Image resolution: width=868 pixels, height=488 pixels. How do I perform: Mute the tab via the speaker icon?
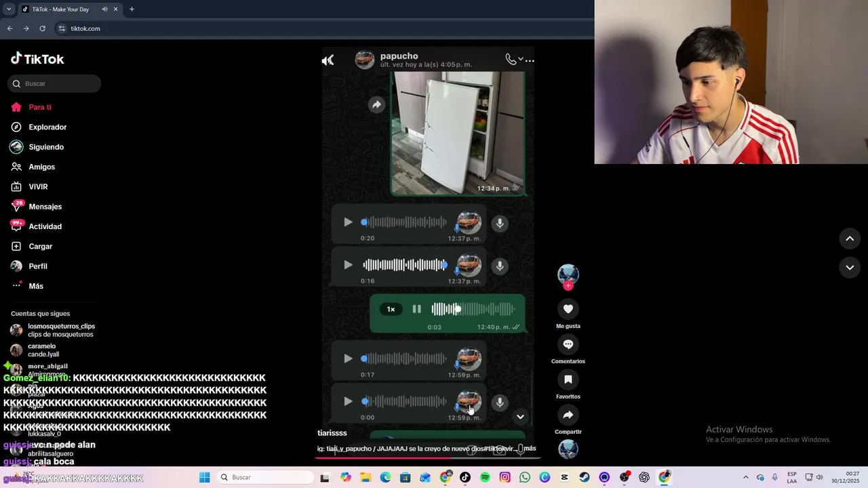(105, 9)
